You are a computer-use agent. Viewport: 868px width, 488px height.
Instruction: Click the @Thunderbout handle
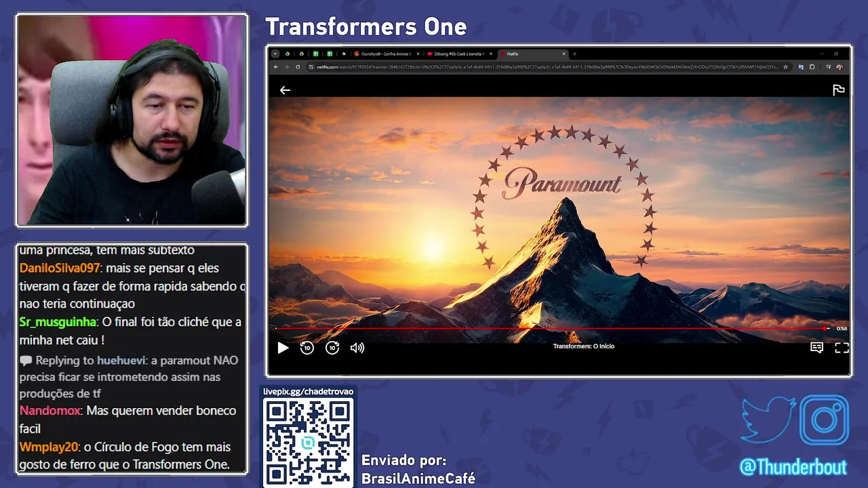pos(793,467)
